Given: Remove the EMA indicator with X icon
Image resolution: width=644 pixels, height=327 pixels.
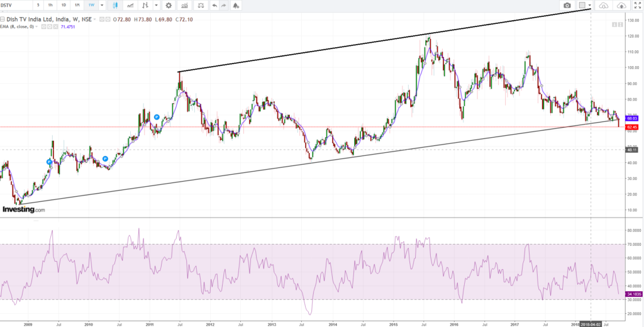Looking at the screenshot, I should click(55, 26).
